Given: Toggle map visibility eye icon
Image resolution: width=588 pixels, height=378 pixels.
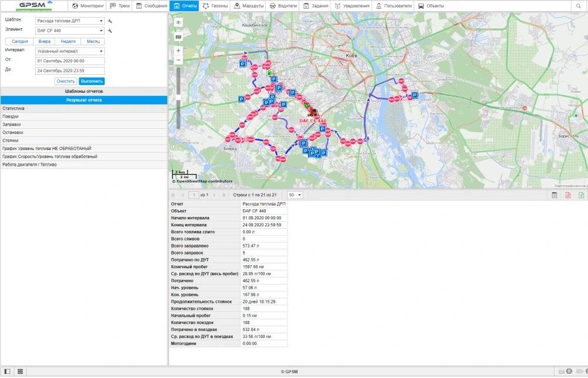Looking at the screenshot, I should 178,22.
